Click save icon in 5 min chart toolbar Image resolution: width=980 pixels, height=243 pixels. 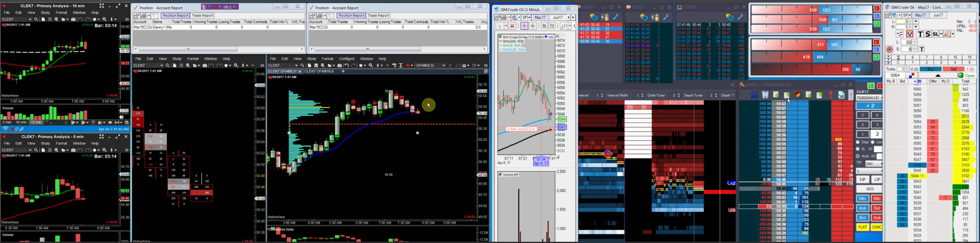click(x=50, y=150)
